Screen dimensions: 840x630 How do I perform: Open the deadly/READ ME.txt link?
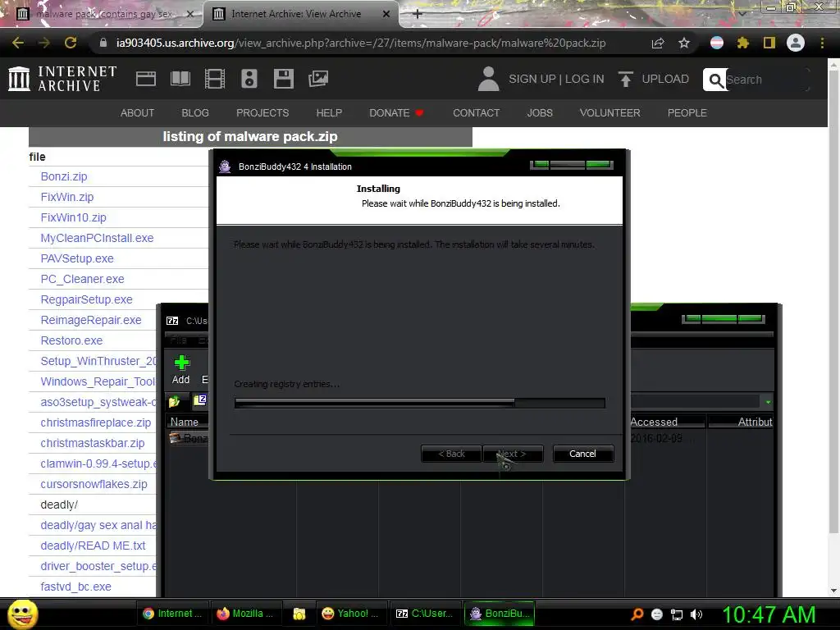pyautogui.click(x=94, y=546)
